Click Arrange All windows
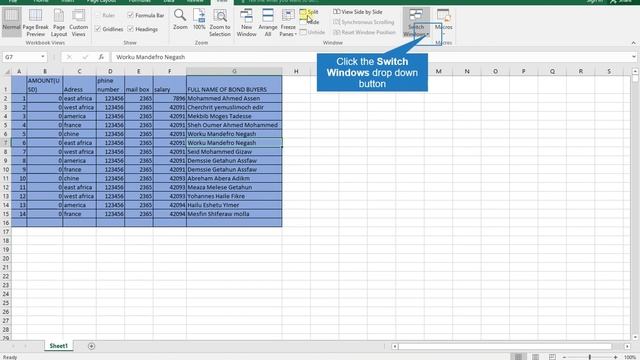Screen dimensions: 640x360 (x=268, y=22)
